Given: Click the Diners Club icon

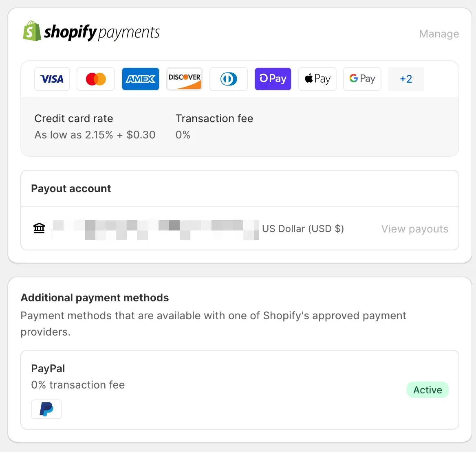Looking at the screenshot, I should pyautogui.click(x=229, y=79).
